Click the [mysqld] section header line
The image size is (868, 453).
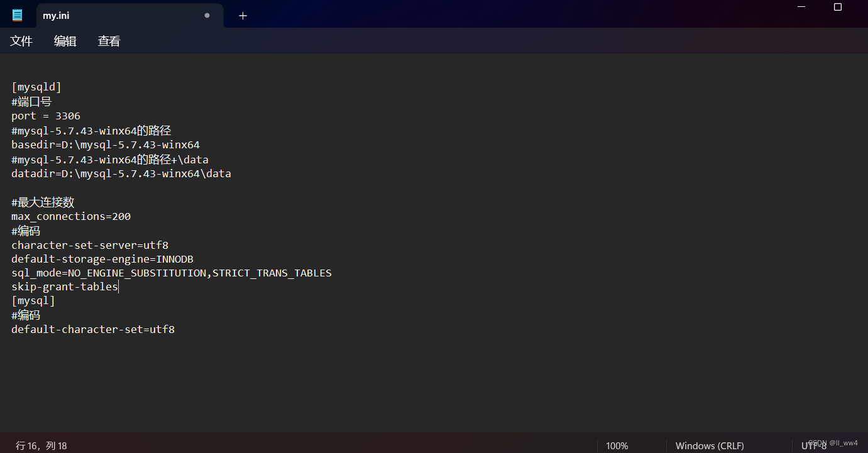click(x=36, y=87)
